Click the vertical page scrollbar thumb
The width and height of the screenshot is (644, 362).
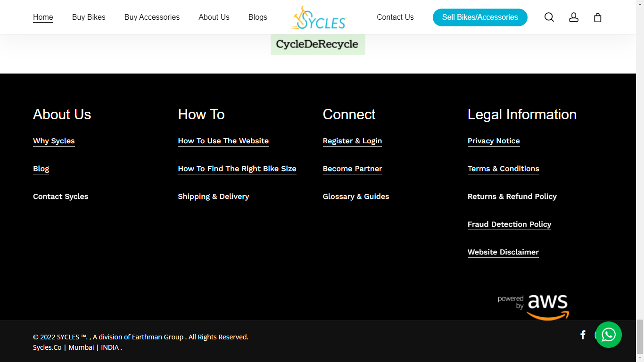pyautogui.click(x=640, y=336)
